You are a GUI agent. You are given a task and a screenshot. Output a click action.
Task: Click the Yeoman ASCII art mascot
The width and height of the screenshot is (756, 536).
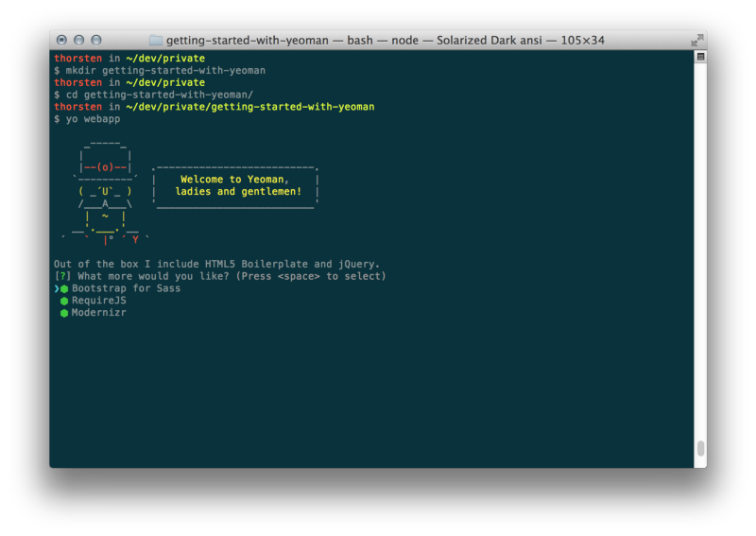(x=103, y=191)
